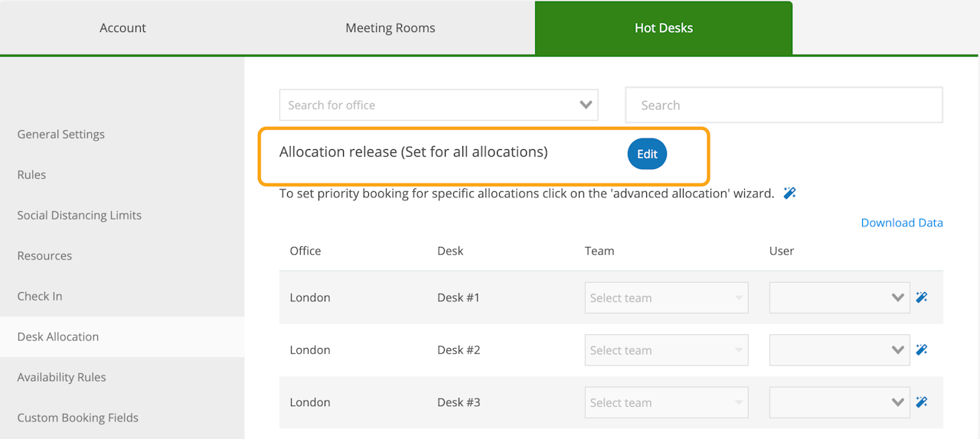Switch to the Account tab

pyautogui.click(x=122, y=28)
